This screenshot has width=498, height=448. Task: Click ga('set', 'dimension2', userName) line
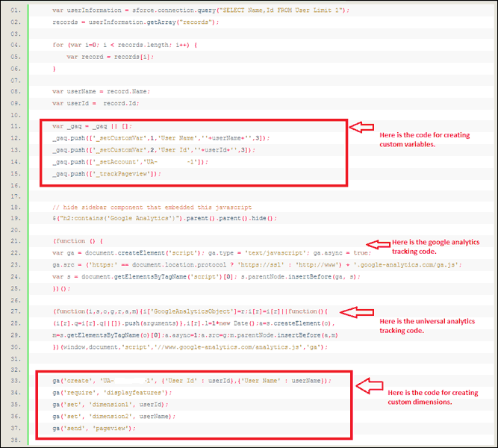point(113,416)
